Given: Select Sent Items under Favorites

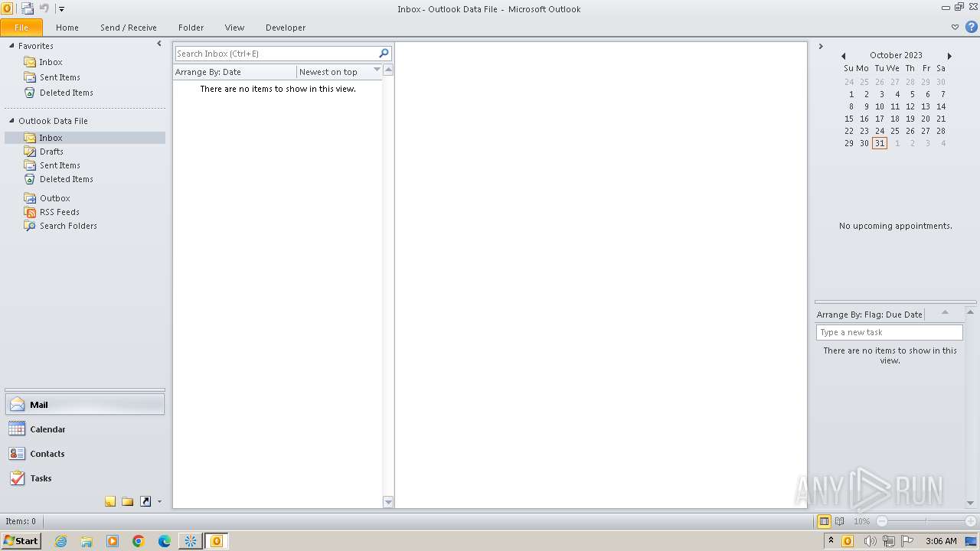Looking at the screenshot, I should [x=60, y=77].
